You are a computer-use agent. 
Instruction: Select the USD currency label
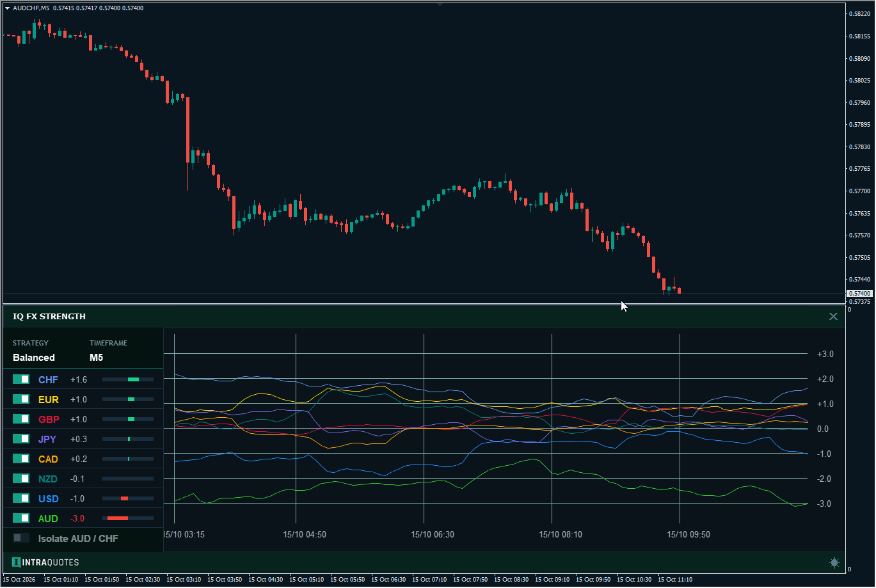click(49, 498)
